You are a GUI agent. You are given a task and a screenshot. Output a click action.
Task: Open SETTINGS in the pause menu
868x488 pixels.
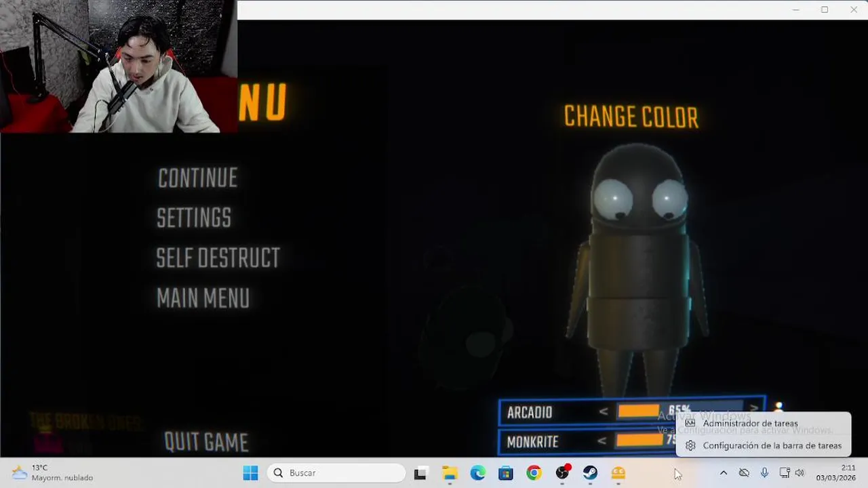194,218
